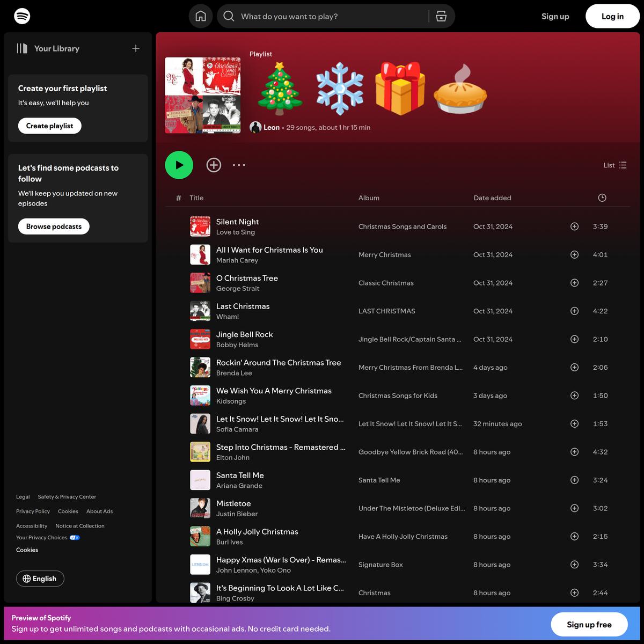Go to Home via house icon
Viewport: 644px width, 644px height.
(201, 16)
